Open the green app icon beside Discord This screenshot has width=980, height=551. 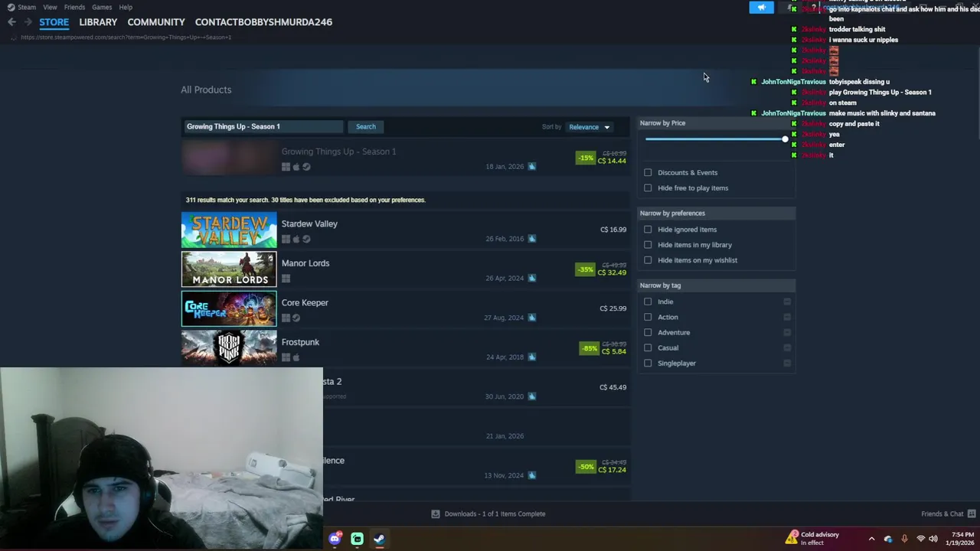click(357, 539)
